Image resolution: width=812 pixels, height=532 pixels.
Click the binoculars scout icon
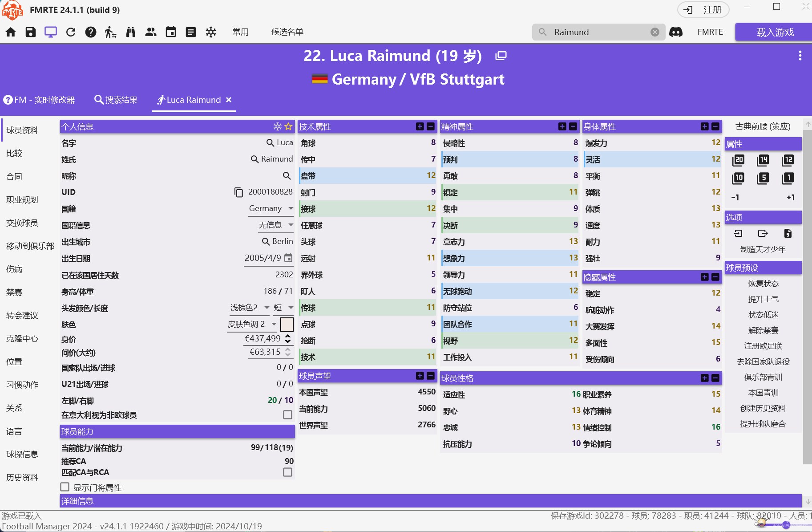click(x=131, y=32)
